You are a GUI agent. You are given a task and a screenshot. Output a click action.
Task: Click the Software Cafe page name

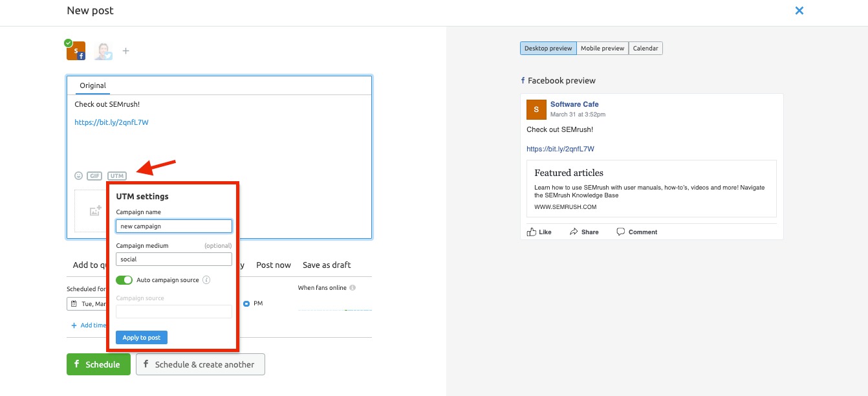click(574, 104)
